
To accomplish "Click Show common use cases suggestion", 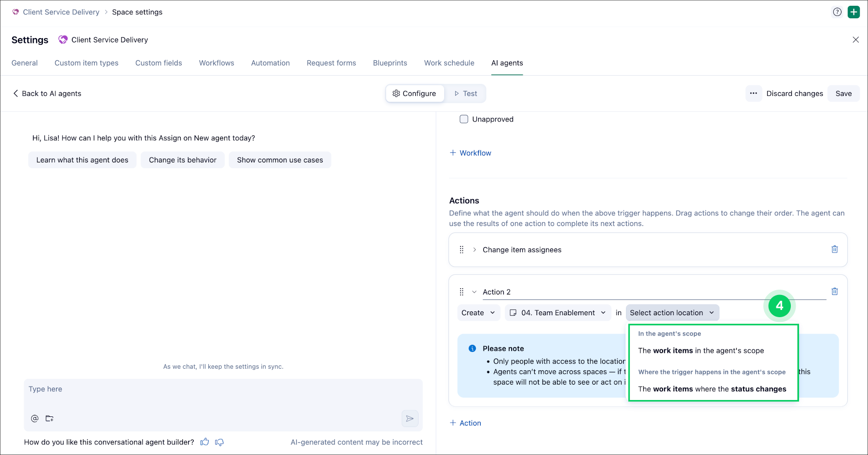I will (280, 160).
